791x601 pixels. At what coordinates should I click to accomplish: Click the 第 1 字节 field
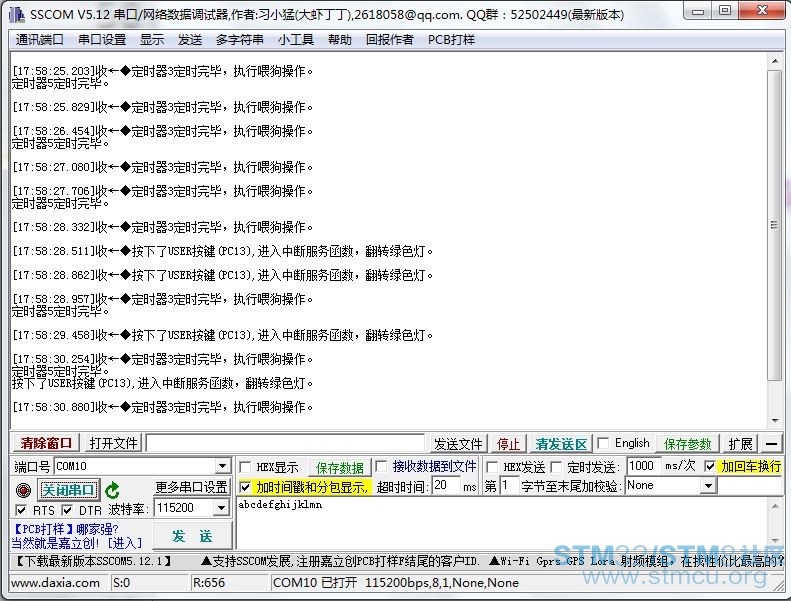point(508,486)
